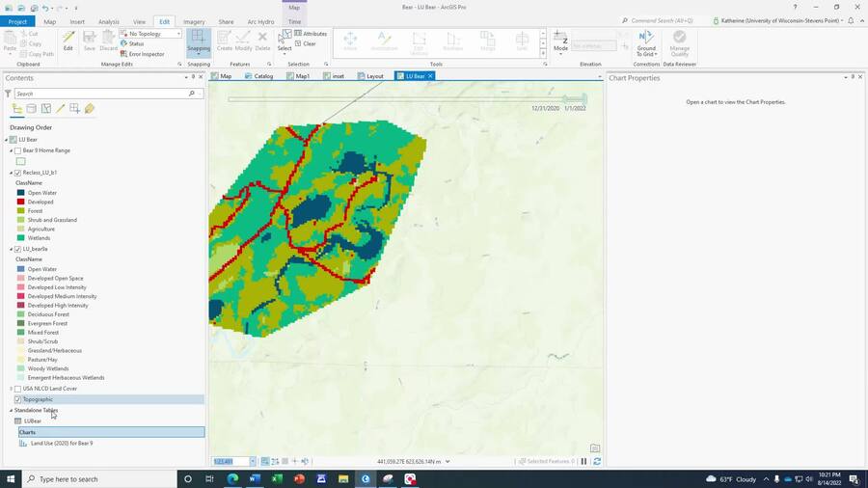Open the Layout view tab
868x488 pixels.
(x=370, y=76)
